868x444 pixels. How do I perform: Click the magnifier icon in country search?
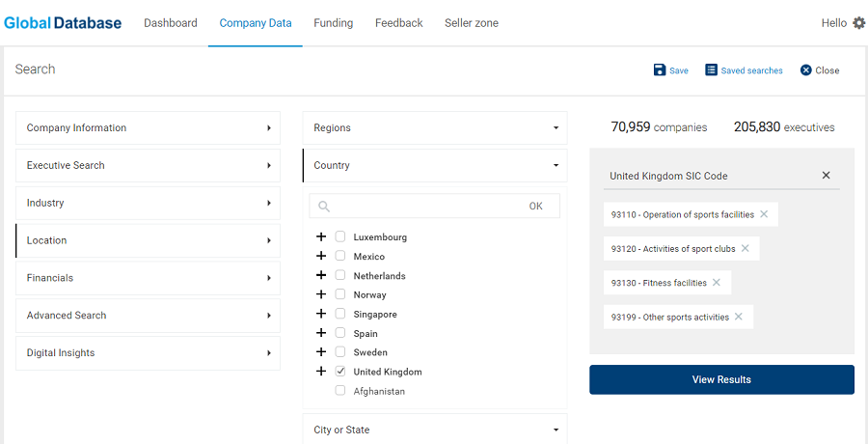click(x=324, y=207)
